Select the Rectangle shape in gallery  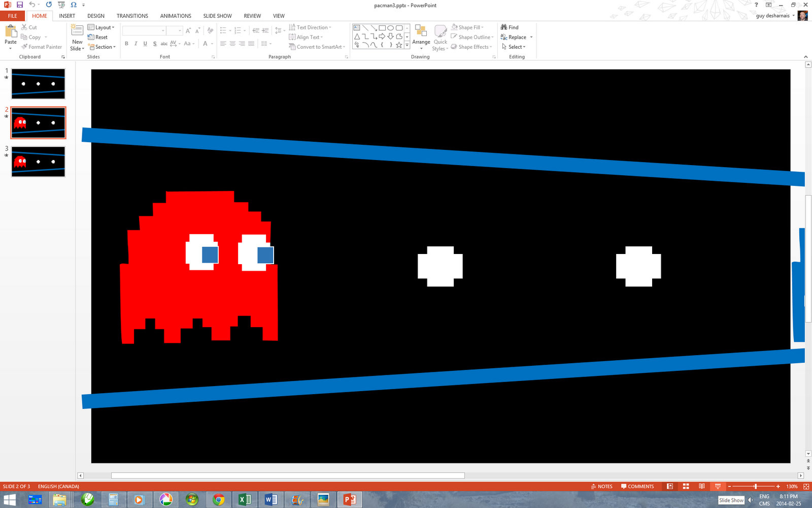[x=382, y=27]
